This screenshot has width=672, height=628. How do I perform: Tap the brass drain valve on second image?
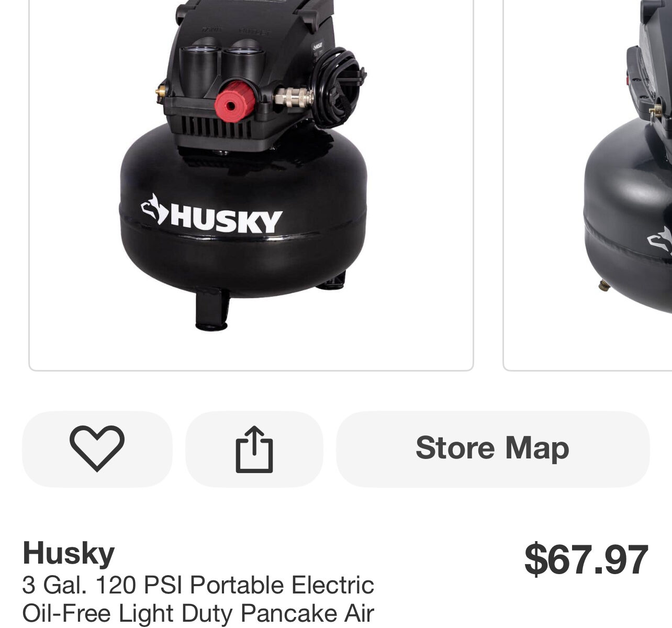click(606, 286)
